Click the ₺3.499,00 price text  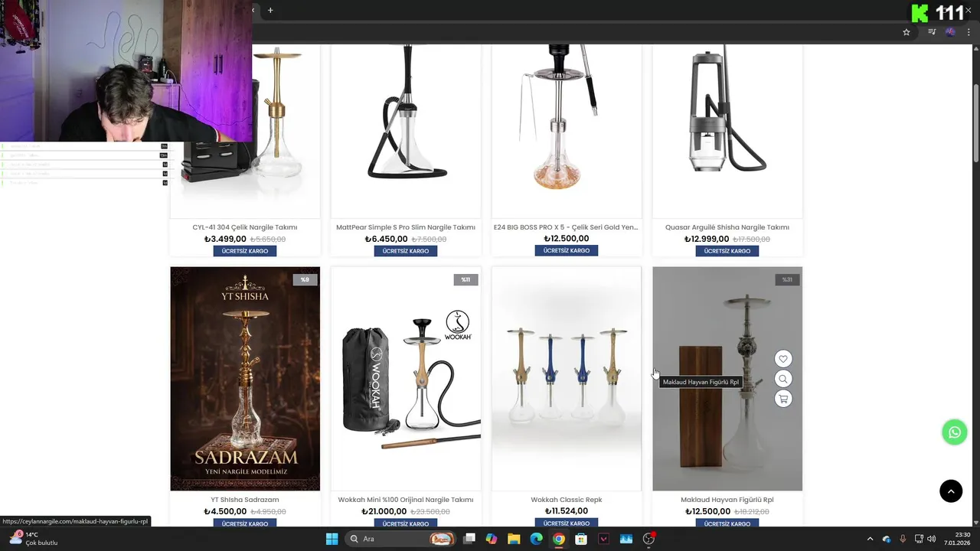[225, 240]
